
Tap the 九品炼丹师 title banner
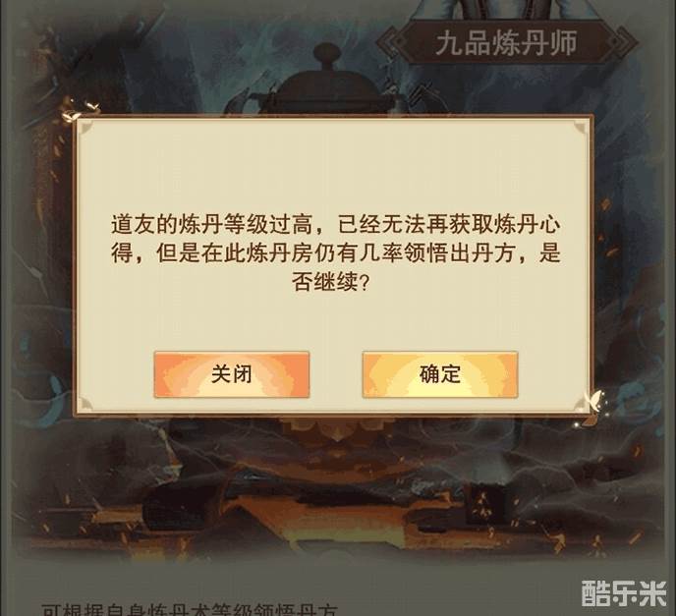pos(506,43)
